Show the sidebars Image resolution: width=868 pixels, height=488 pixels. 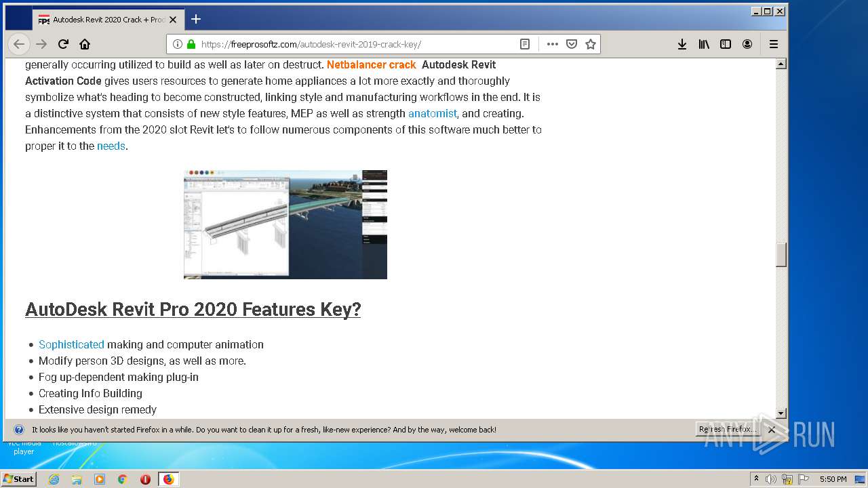(726, 44)
